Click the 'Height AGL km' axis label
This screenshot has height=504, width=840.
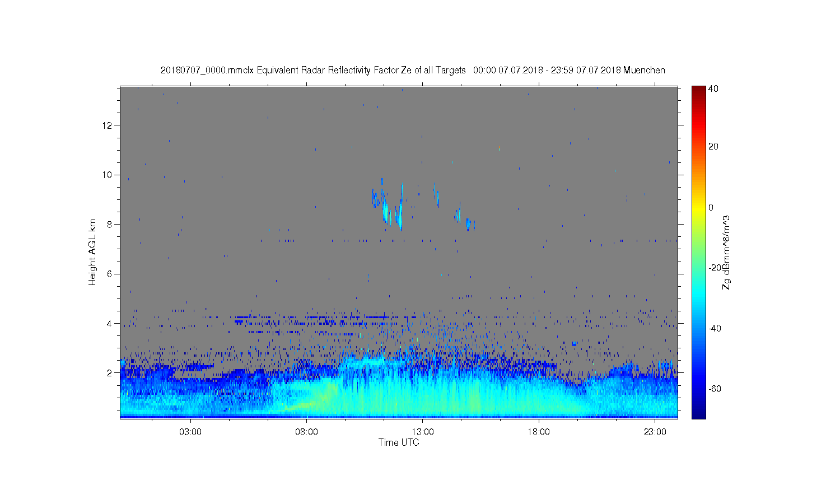(92, 252)
